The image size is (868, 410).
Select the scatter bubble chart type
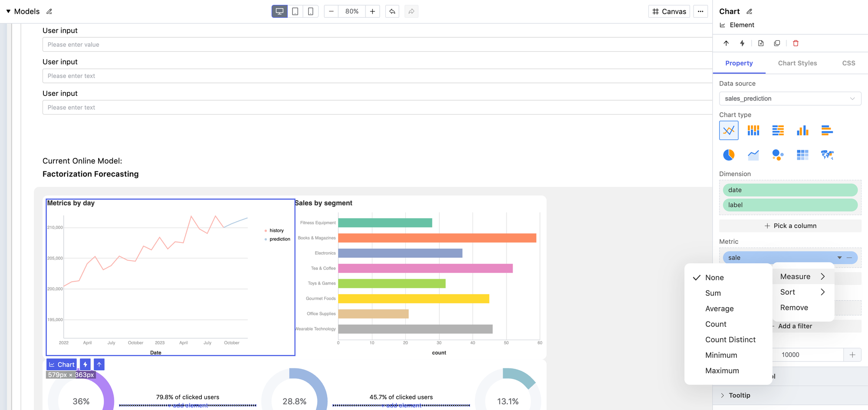(778, 155)
